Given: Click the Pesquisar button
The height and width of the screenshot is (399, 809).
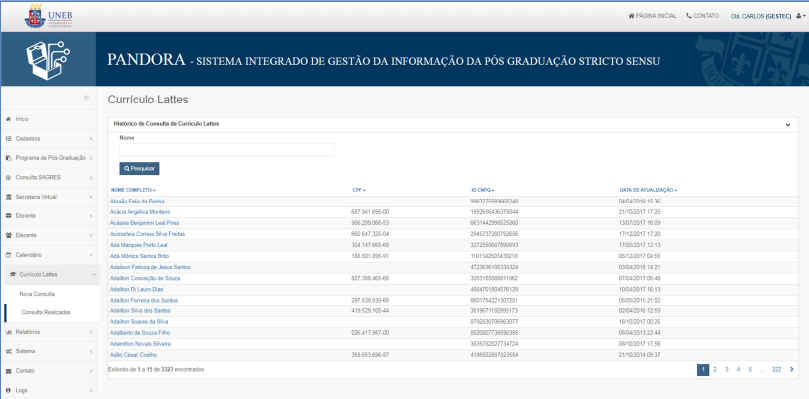Looking at the screenshot, I should pyautogui.click(x=139, y=168).
